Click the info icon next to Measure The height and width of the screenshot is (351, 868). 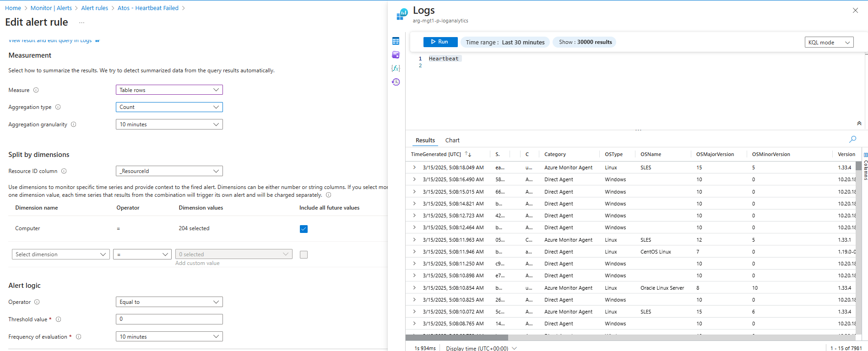point(36,90)
